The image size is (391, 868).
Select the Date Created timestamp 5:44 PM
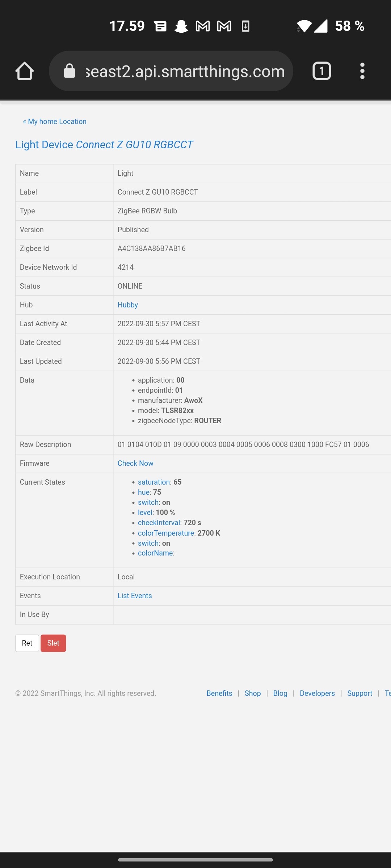pos(159,342)
